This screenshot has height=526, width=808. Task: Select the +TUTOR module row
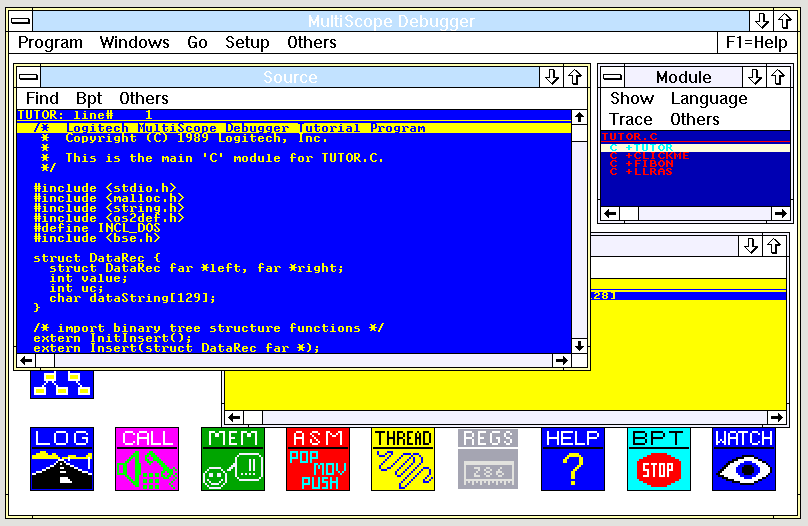pyautogui.click(x=695, y=148)
